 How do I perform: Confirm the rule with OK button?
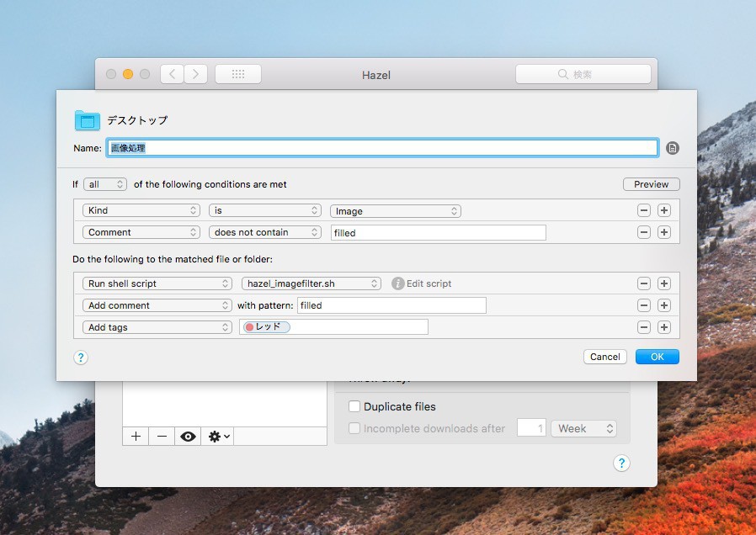[x=657, y=357]
